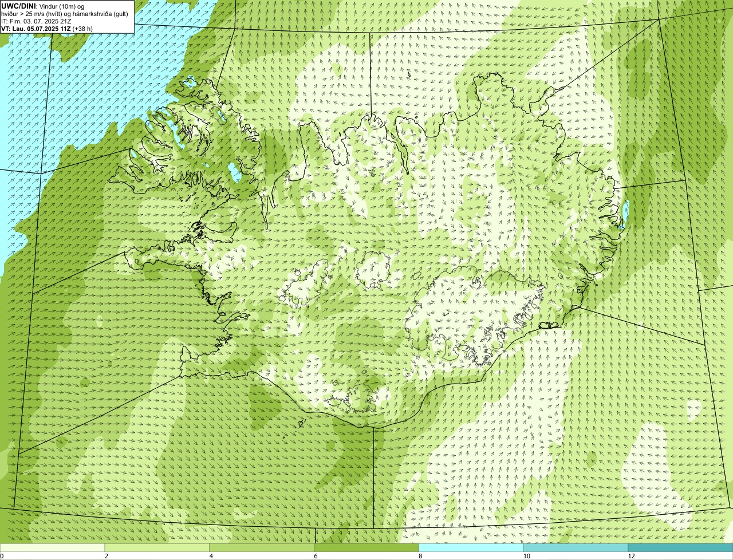Click the colorbar tick label "4"
This screenshot has width=733, height=560.
(211, 556)
